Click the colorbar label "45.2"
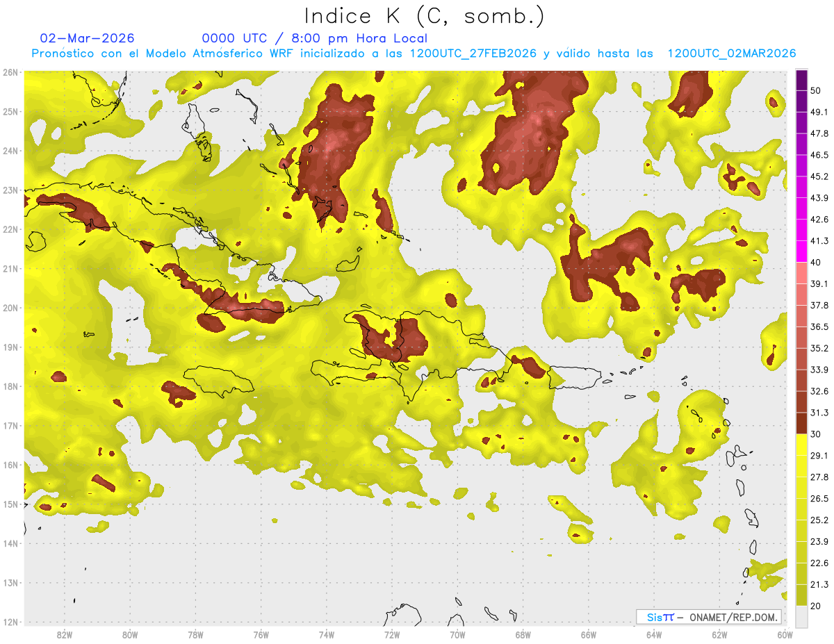The height and width of the screenshot is (644, 834). [819, 176]
